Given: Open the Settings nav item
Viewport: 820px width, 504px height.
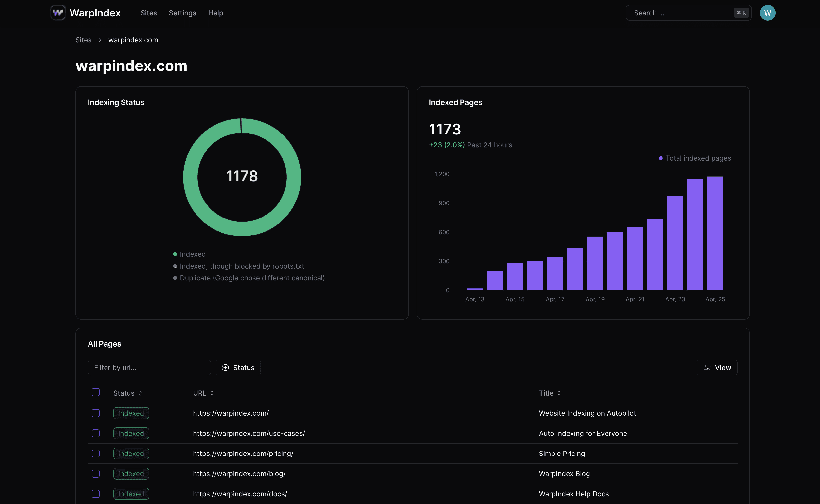Looking at the screenshot, I should [182, 13].
